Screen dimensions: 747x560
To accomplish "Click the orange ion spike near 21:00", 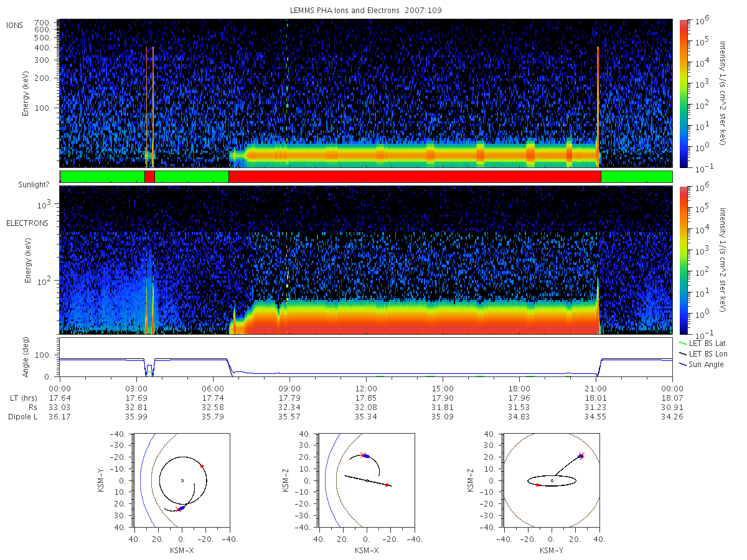I will pos(598,106).
